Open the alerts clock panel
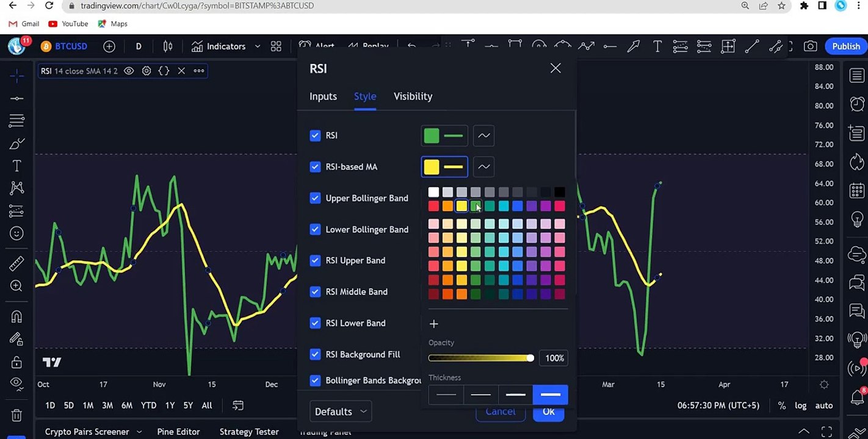868x439 pixels. point(857,104)
